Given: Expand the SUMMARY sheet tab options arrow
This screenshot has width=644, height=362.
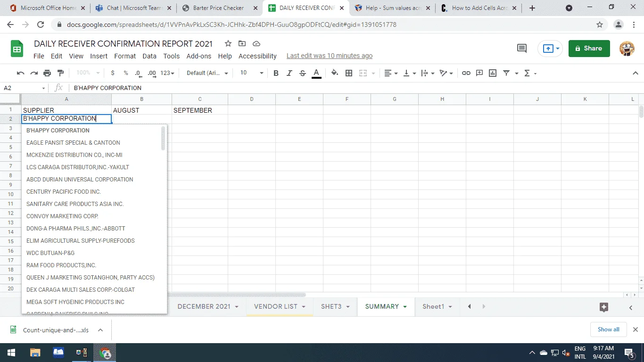Looking at the screenshot, I should [x=405, y=307].
